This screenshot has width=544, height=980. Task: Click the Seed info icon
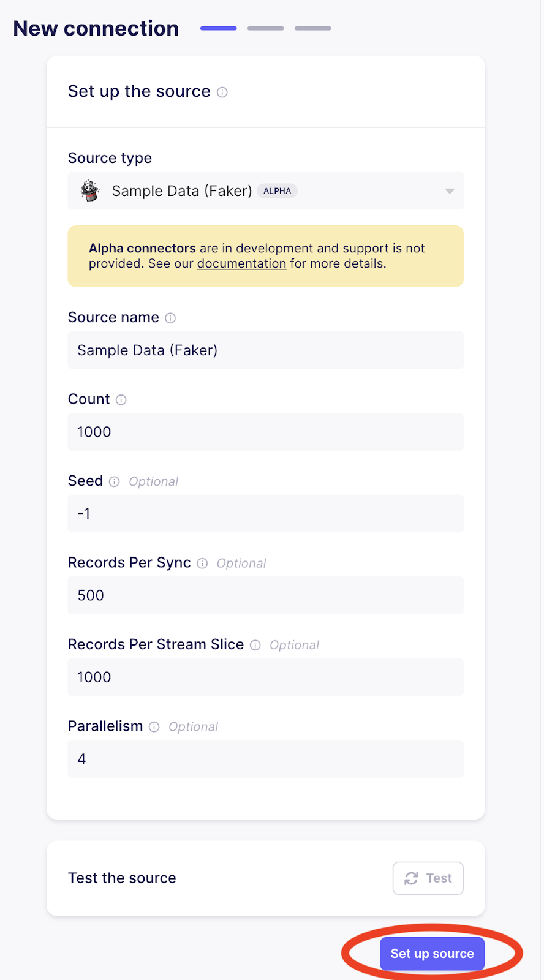point(115,481)
